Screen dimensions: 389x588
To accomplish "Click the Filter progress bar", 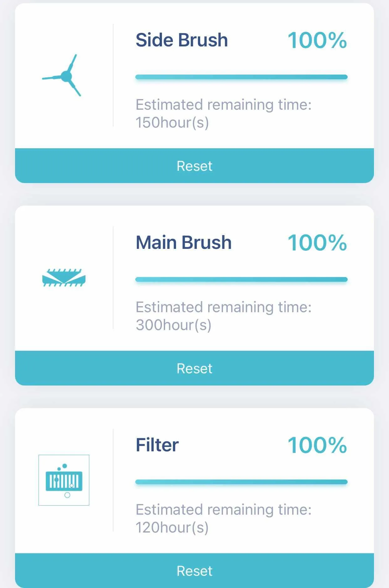I will coord(241,482).
